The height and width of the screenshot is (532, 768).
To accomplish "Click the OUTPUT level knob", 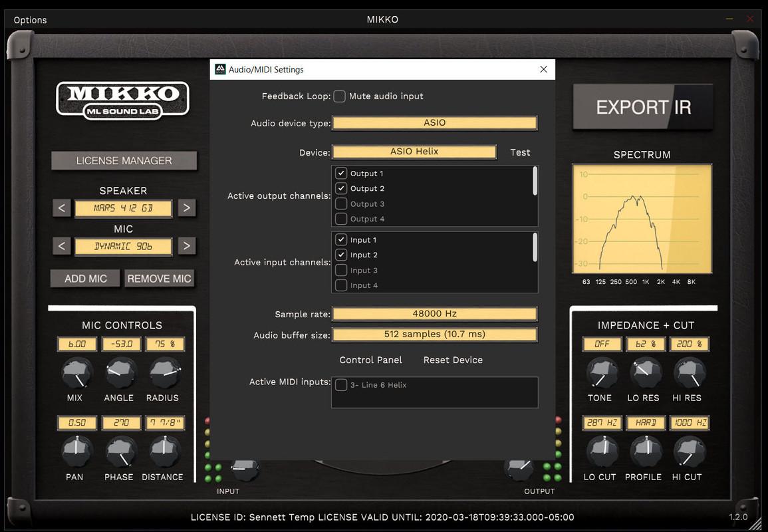I will click(519, 469).
